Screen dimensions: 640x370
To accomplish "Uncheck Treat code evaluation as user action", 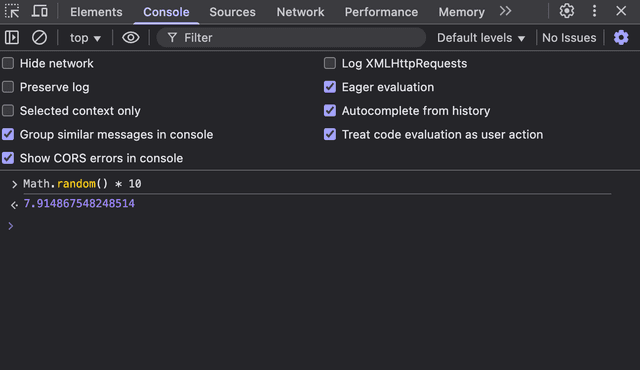I will click(330, 134).
